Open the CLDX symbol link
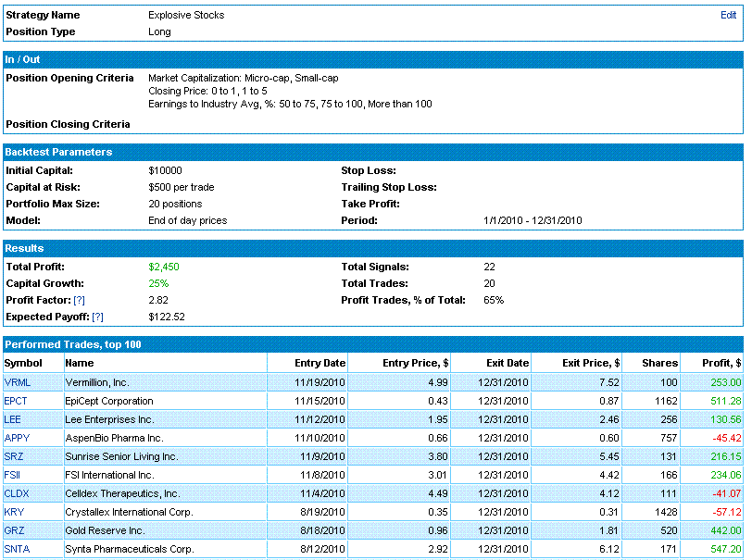 [17, 493]
